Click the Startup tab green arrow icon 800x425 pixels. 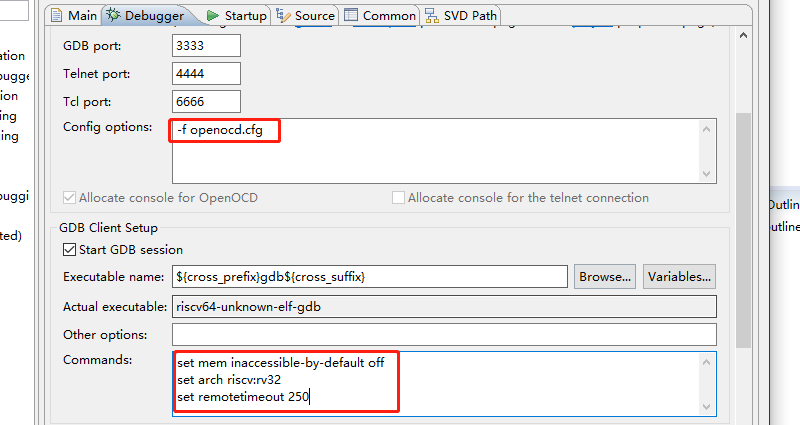[x=213, y=15]
